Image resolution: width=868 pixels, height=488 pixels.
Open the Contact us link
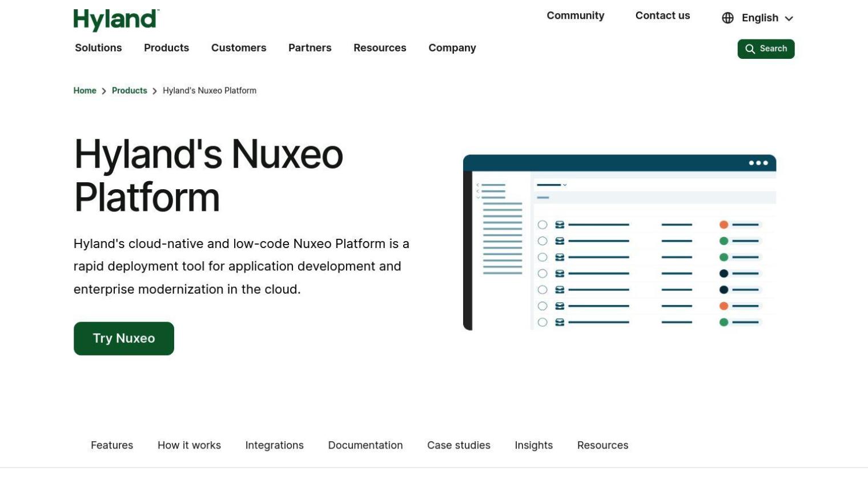click(x=662, y=16)
